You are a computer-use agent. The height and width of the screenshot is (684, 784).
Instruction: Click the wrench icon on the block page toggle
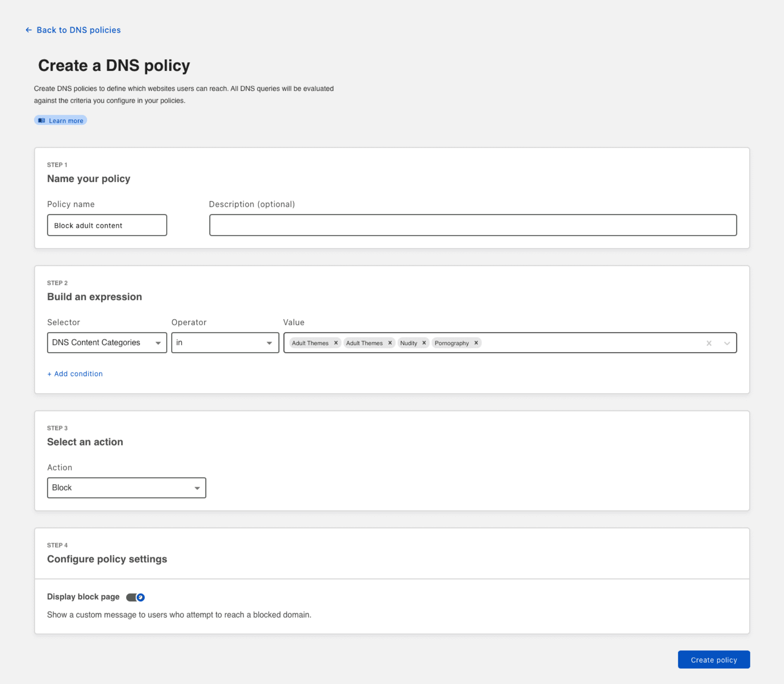click(x=141, y=597)
